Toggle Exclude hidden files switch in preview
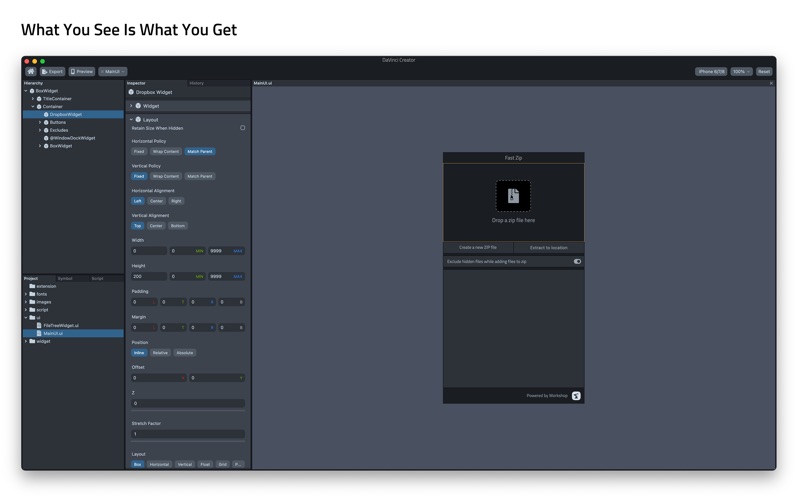 pos(577,262)
